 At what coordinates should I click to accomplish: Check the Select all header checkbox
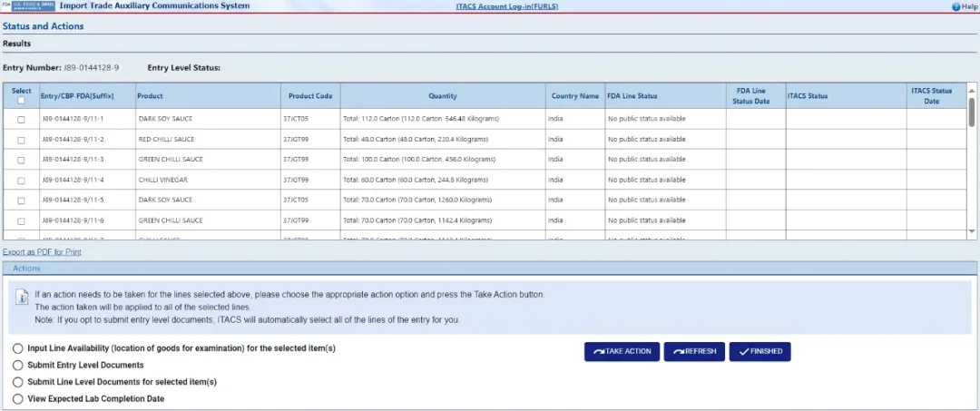tap(22, 101)
